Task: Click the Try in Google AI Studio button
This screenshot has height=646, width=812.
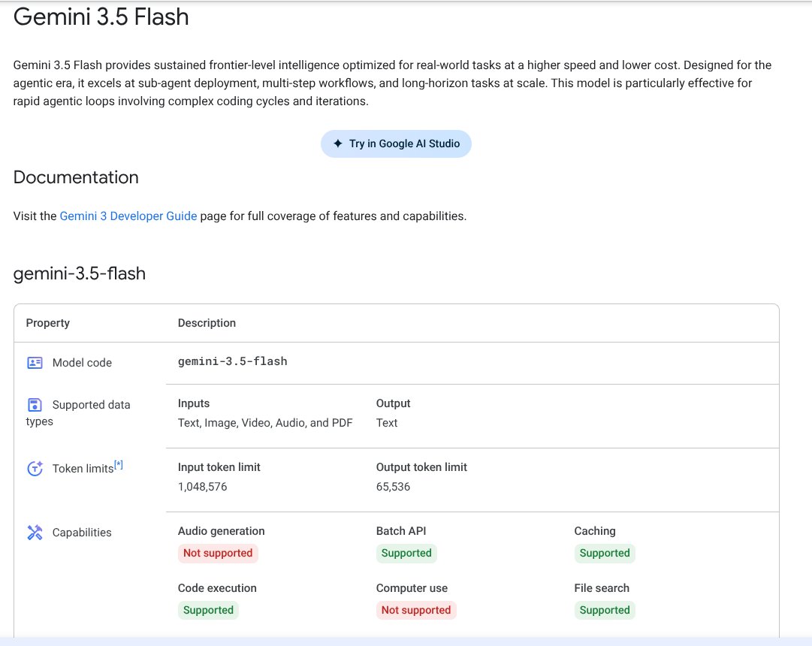Action: point(396,143)
